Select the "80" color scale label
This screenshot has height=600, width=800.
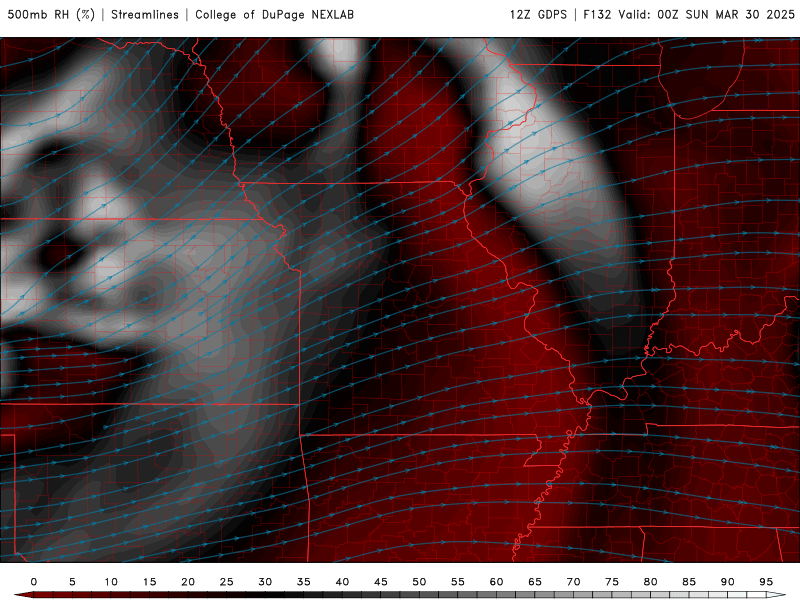[650, 582]
